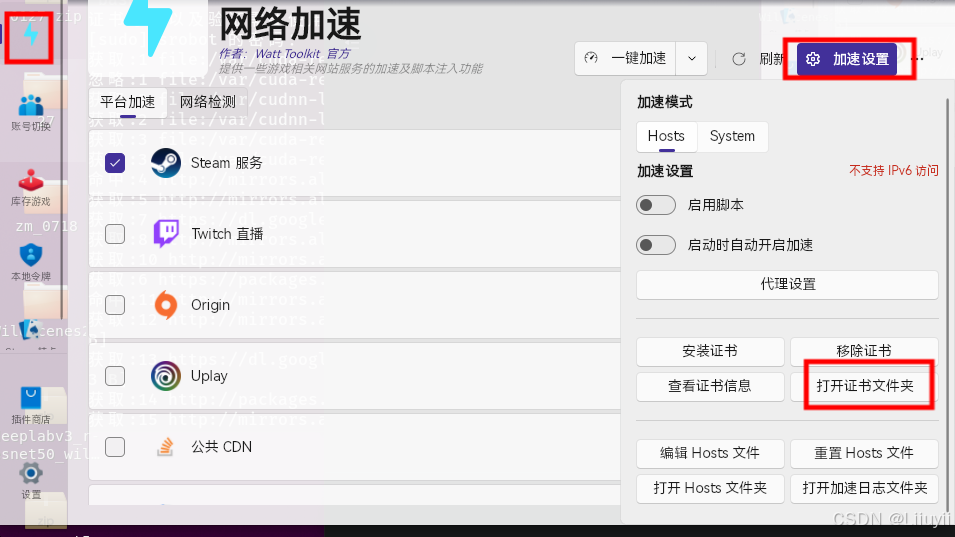Check the Twitch 直播 checkbox
Viewport: 955px width, 537px height.
pyautogui.click(x=115, y=234)
